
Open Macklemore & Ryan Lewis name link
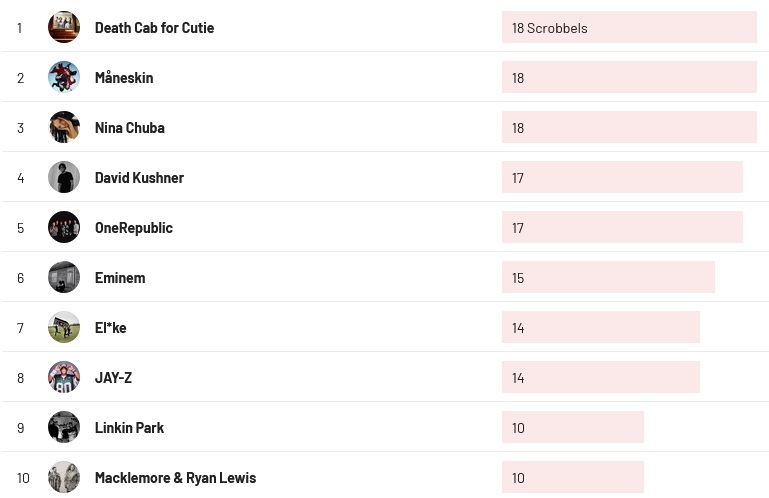click(175, 478)
